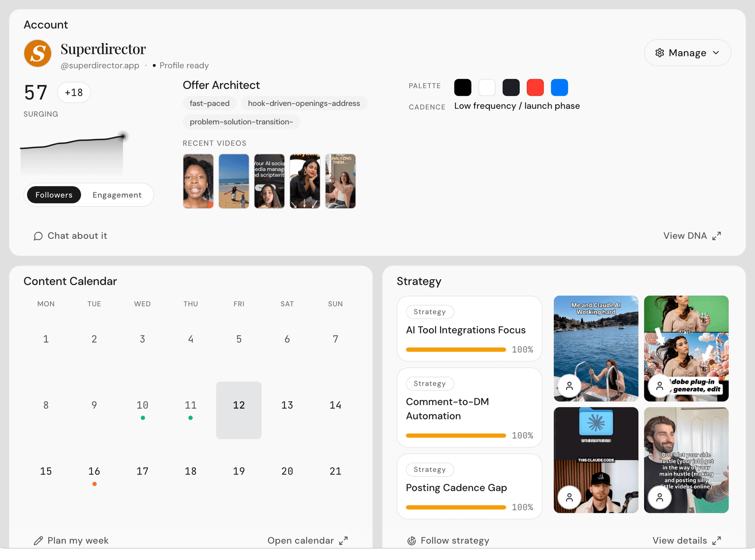Expand the Manage dropdown chevron
Viewport: 755px width, 560px height.
716,53
